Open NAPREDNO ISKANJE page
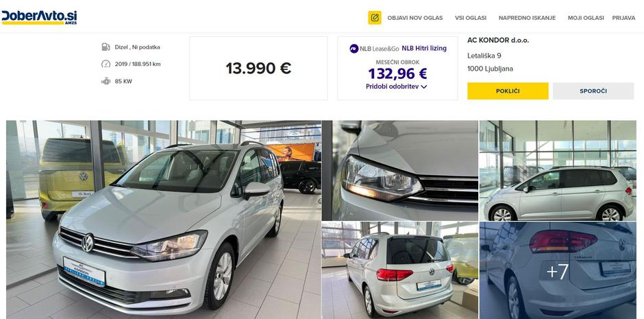This screenshot has width=644, height=319. pyautogui.click(x=527, y=18)
